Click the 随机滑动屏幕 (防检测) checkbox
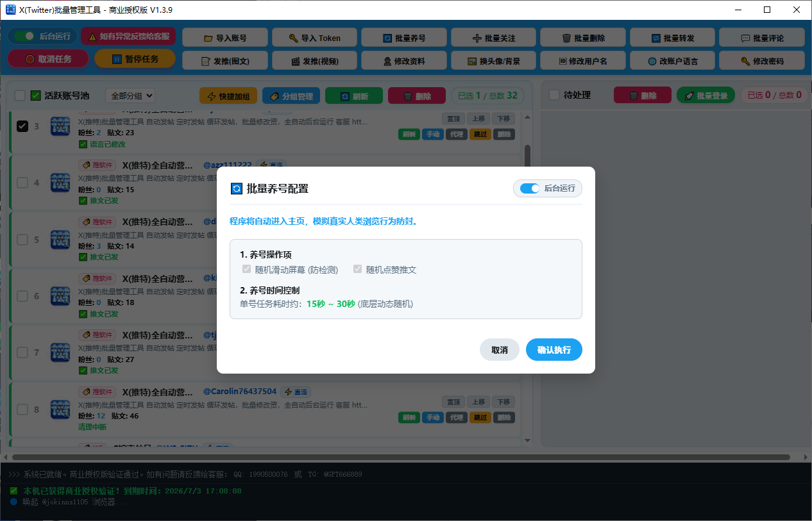 click(x=246, y=269)
